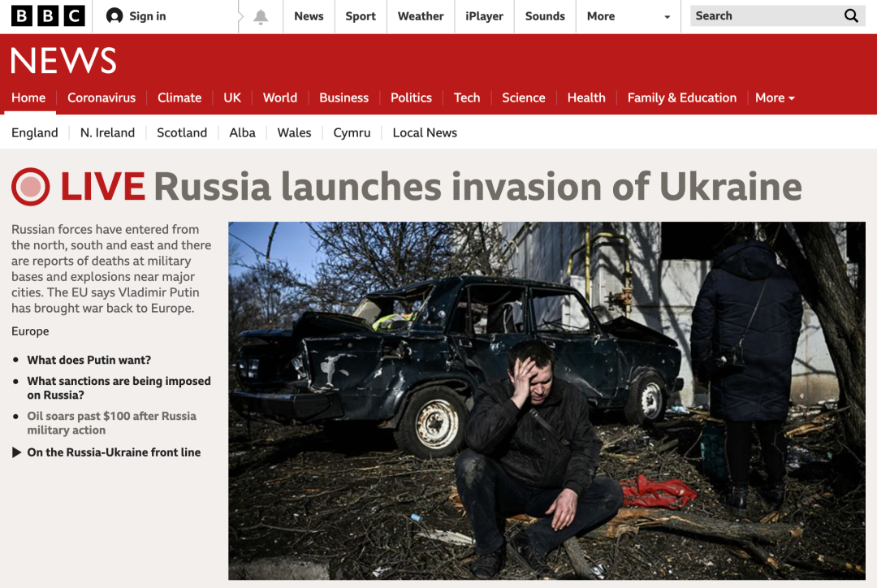Click into the Search input field
877x588 pixels.
point(767,15)
